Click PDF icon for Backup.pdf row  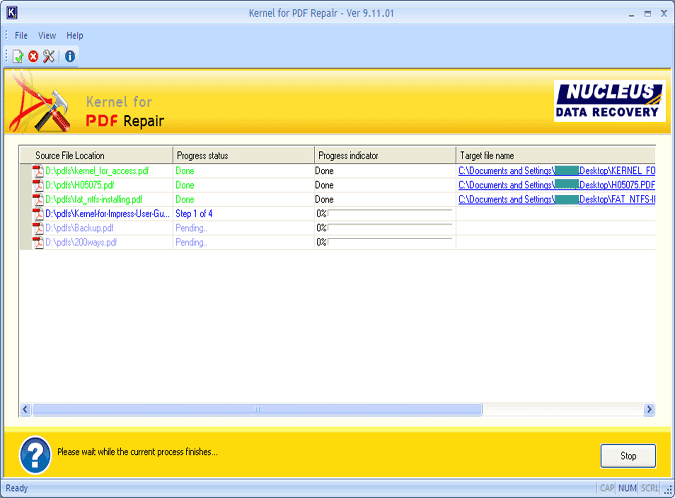coord(38,228)
